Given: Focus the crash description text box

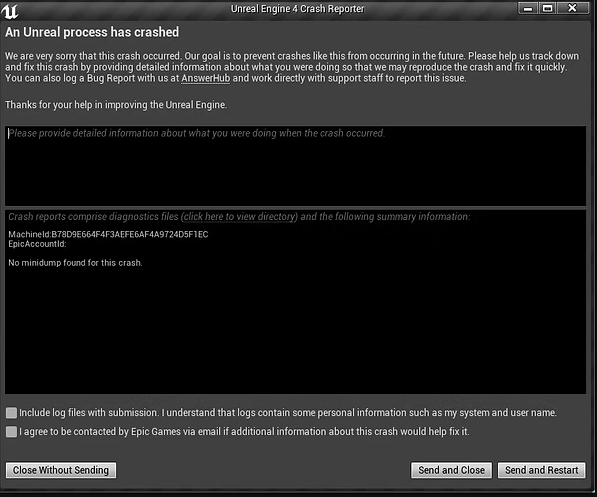Looking at the screenshot, I should click(295, 166).
